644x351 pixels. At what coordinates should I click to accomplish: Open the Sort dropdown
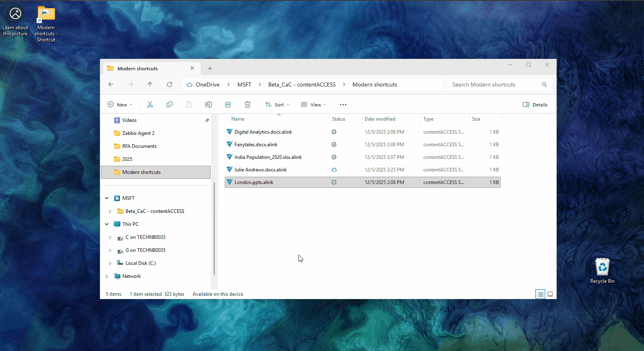click(x=277, y=104)
